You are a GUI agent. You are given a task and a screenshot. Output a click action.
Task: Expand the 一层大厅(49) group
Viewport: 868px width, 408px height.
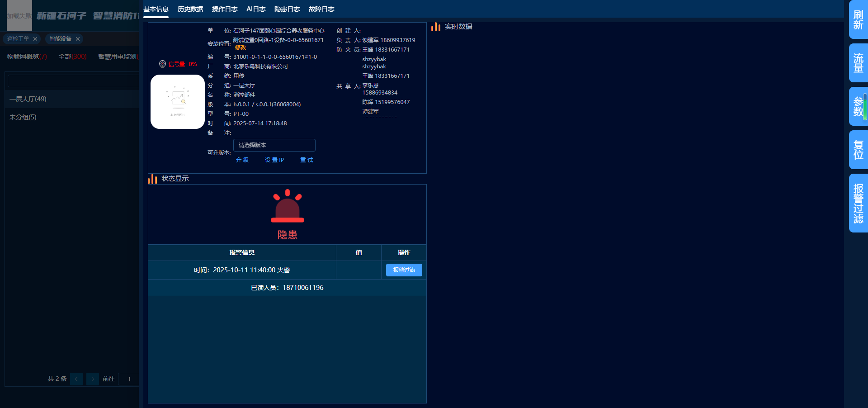point(28,99)
